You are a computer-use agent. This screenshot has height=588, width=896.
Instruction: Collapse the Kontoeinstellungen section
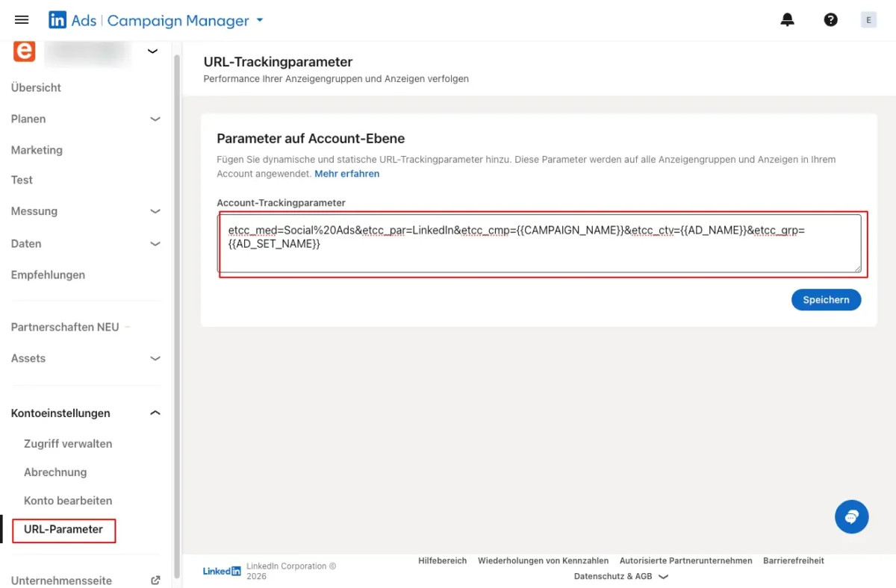[x=155, y=413]
